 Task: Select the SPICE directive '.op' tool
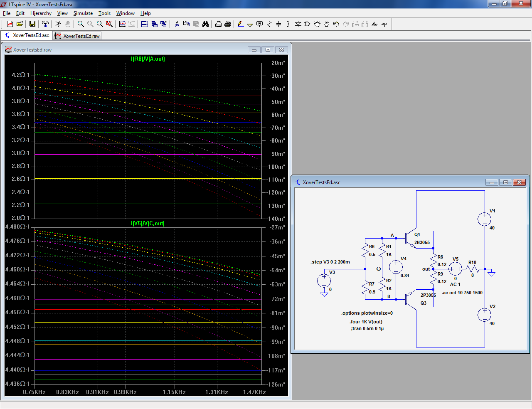click(x=384, y=24)
